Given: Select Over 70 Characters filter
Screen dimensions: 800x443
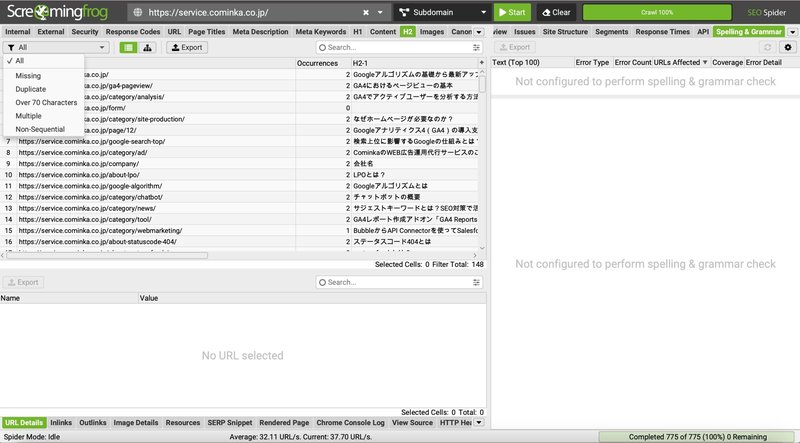Looking at the screenshot, I should click(x=46, y=102).
